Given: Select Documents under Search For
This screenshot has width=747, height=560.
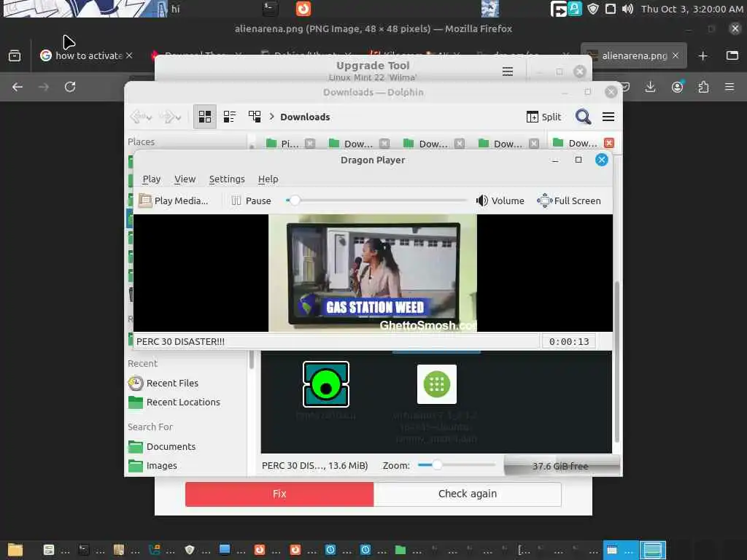Looking at the screenshot, I should pyautogui.click(x=162, y=447).
